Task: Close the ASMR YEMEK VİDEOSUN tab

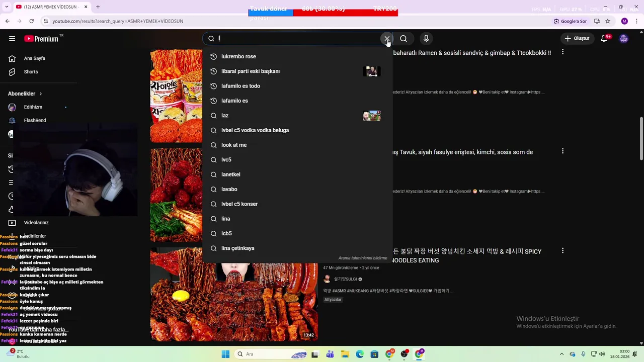Action: (86, 7)
